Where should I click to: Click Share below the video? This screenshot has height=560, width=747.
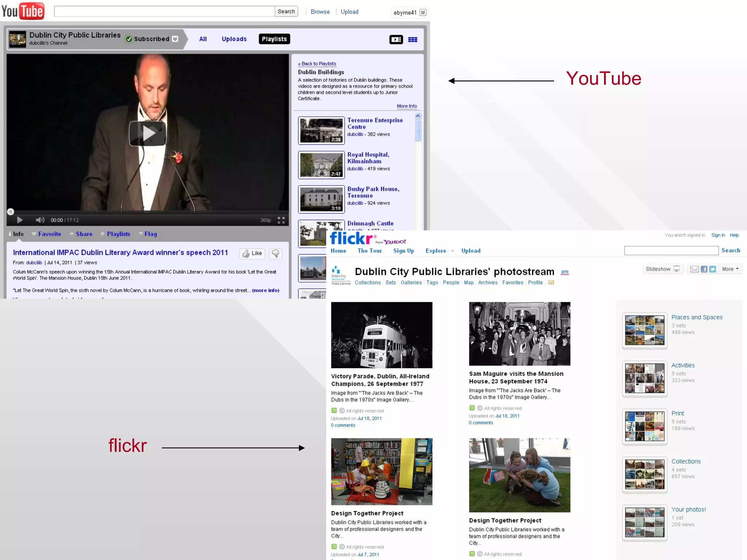81,234
